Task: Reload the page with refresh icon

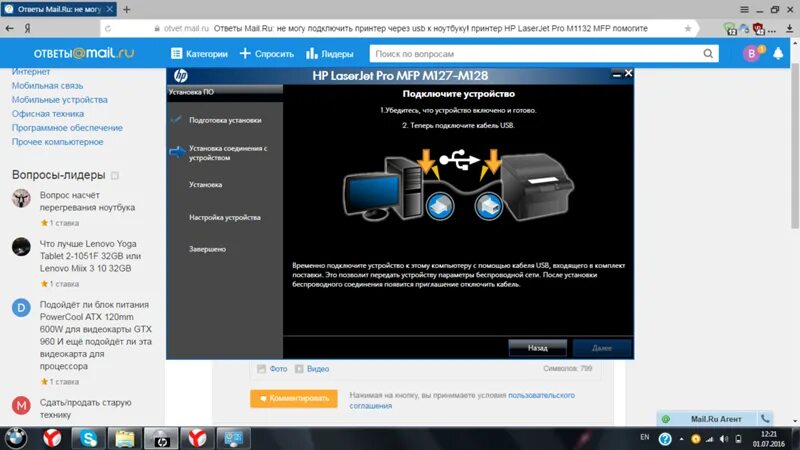Action: coord(108,29)
